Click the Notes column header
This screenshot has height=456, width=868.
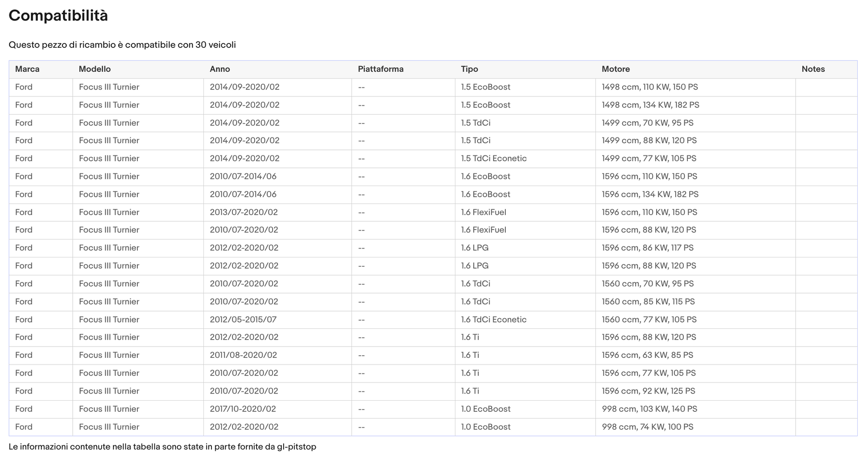(813, 69)
